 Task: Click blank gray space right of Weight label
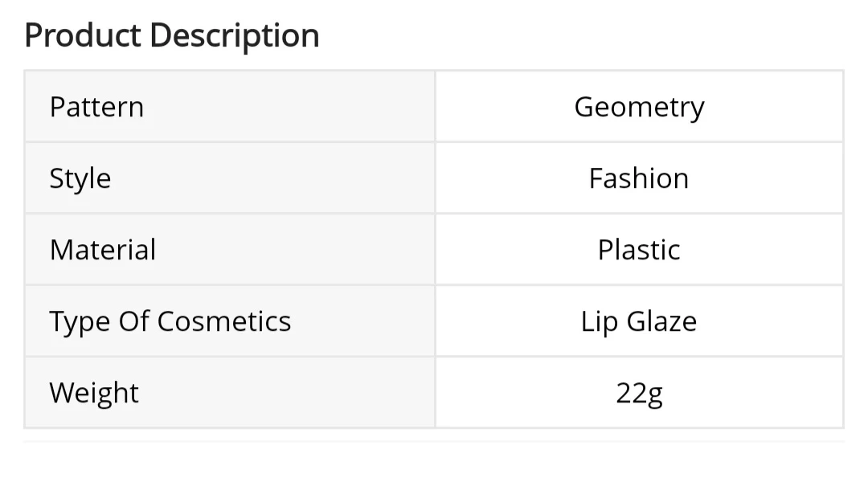tap(289, 393)
